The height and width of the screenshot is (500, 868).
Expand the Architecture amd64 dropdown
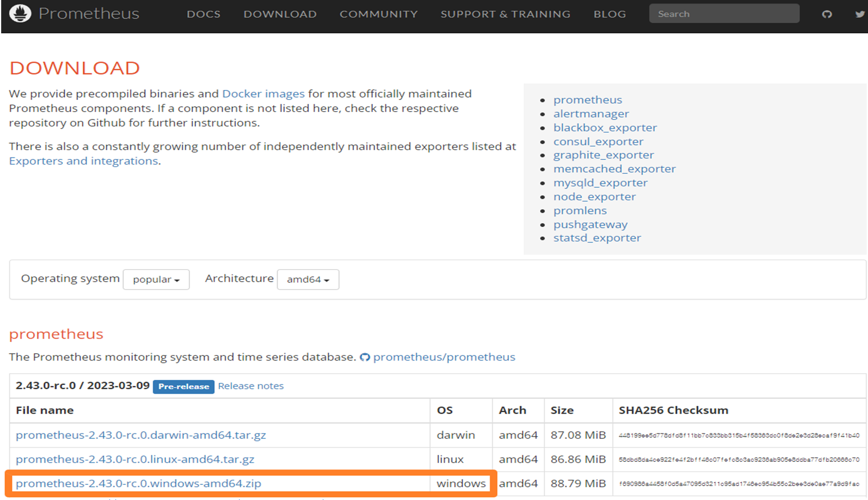pyautogui.click(x=308, y=280)
